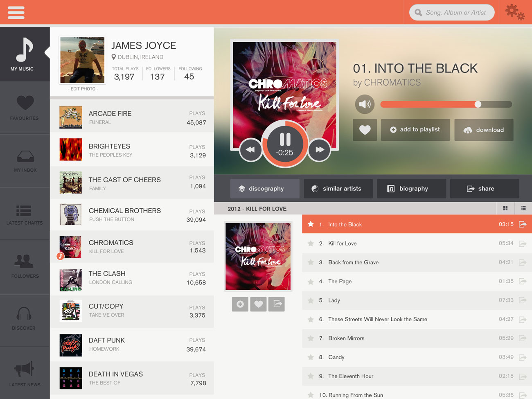This screenshot has height=399, width=532.
Task: Star The Page track
Action: coord(311,282)
